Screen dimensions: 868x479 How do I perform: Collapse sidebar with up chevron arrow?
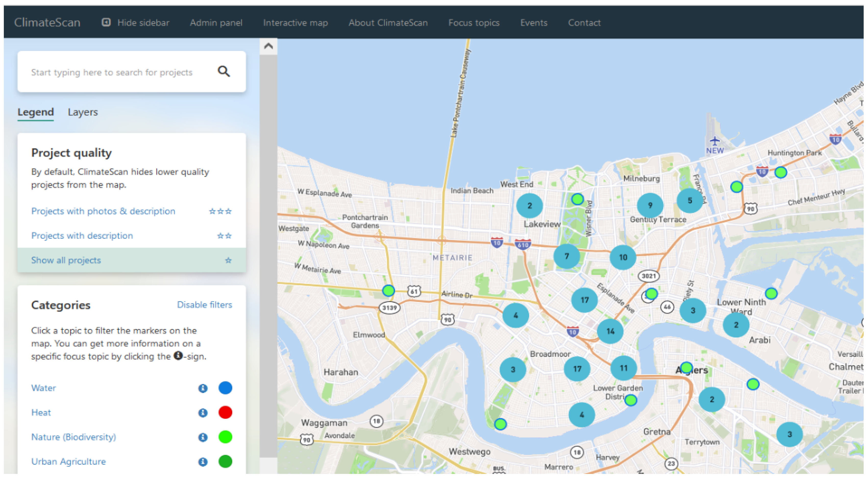click(x=268, y=46)
